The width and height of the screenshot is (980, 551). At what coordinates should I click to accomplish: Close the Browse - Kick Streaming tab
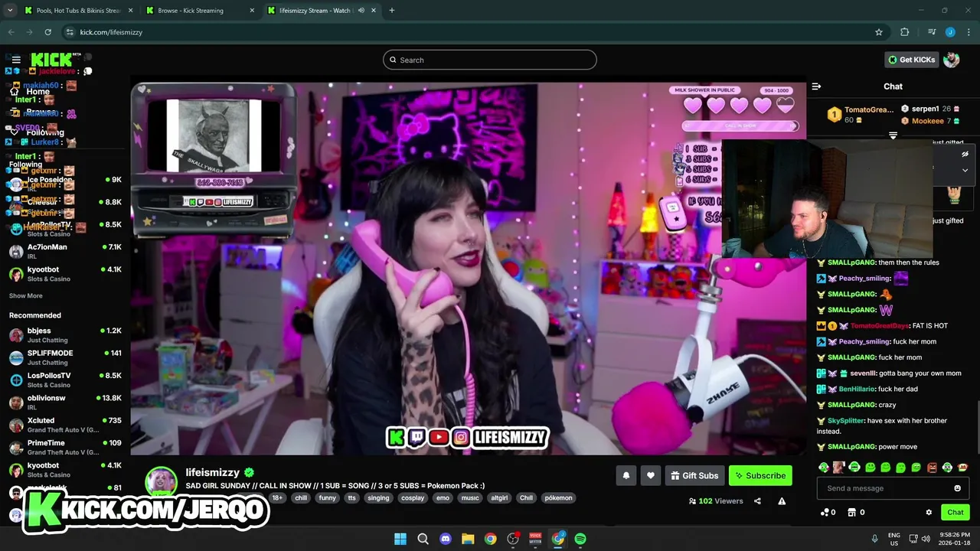252,11
